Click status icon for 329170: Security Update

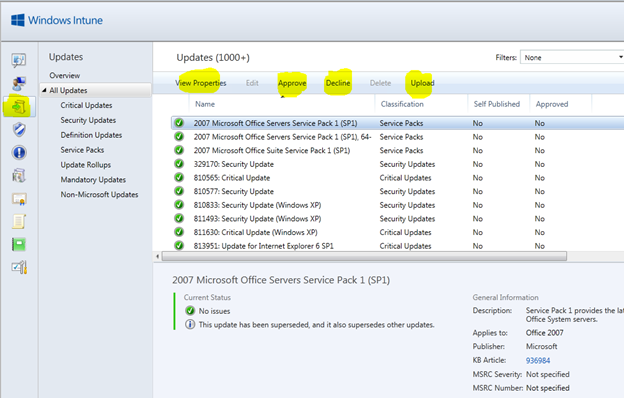tap(179, 164)
